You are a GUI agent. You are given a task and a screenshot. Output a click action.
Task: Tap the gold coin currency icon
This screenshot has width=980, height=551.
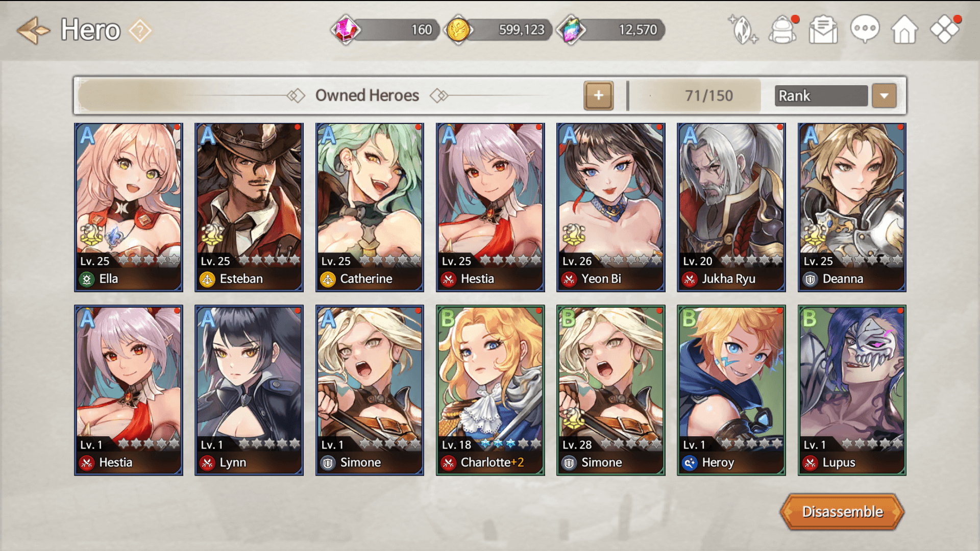point(458,30)
